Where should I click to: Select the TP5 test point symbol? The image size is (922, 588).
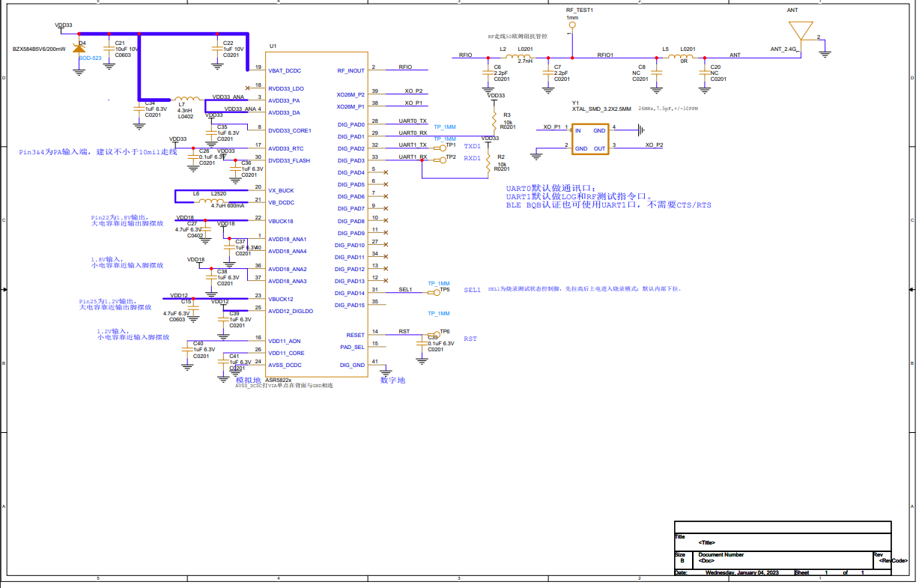(x=435, y=292)
